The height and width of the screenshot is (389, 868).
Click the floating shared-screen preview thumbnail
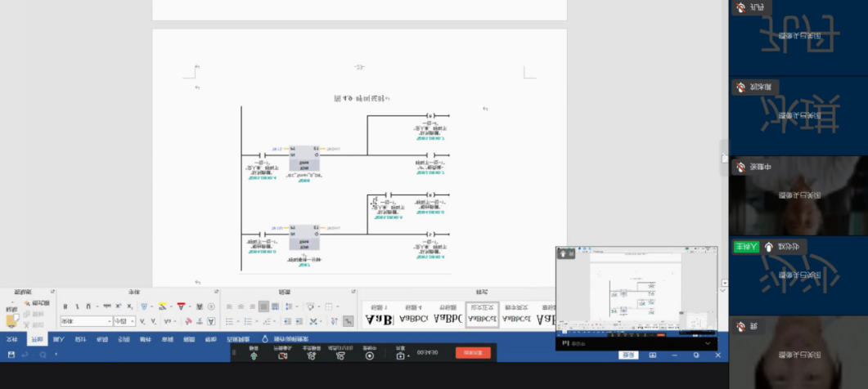coord(636,290)
